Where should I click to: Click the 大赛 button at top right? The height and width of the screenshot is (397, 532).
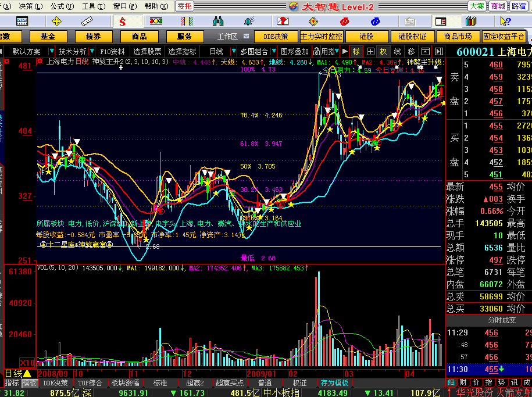[x=477, y=6]
